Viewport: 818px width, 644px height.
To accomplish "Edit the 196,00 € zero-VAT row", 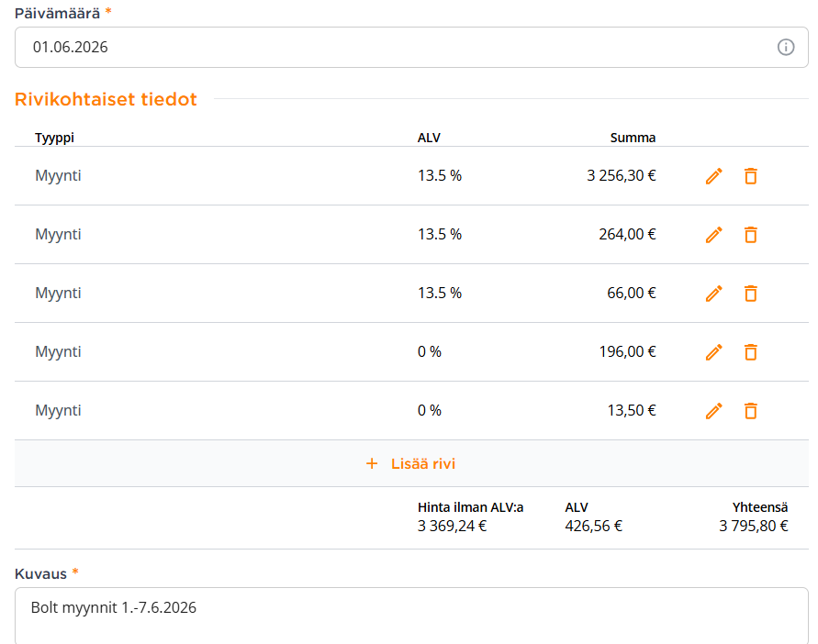I will click(x=713, y=352).
